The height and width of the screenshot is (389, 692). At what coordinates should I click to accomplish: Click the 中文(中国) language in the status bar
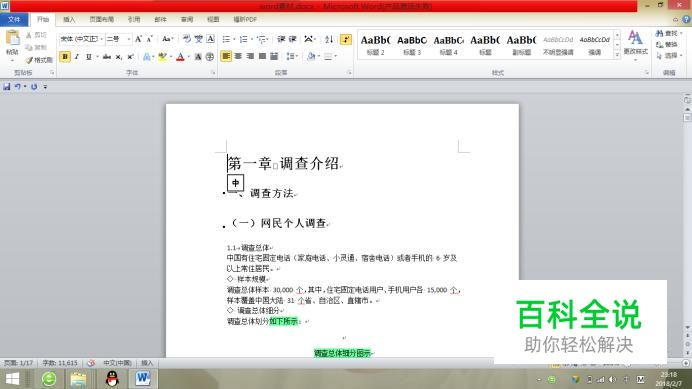click(x=117, y=363)
